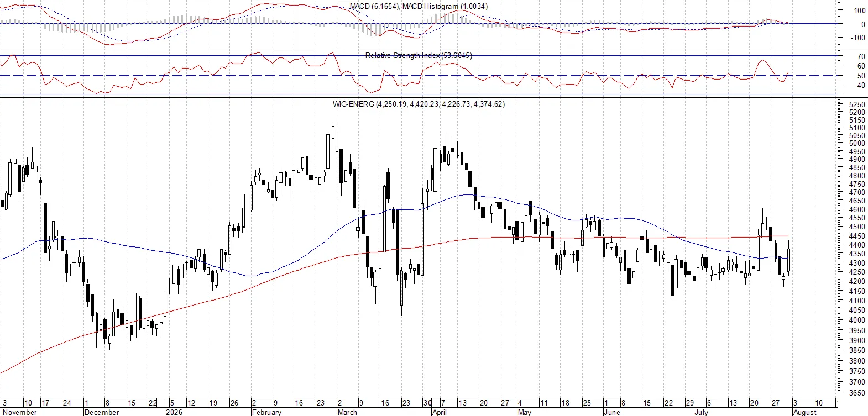This screenshot has height=416, width=868.
Task: Click the 5000 price scale value
Action: coord(857,144)
